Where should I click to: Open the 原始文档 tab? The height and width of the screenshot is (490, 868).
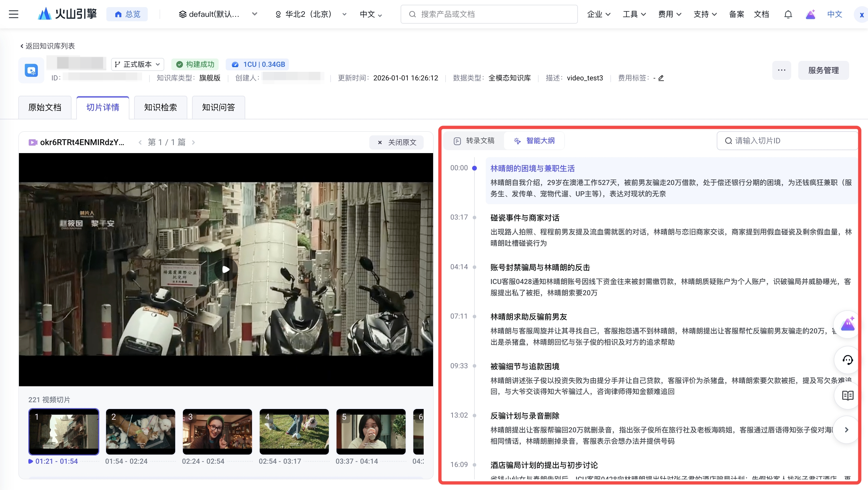pyautogui.click(x=45, y=108)
